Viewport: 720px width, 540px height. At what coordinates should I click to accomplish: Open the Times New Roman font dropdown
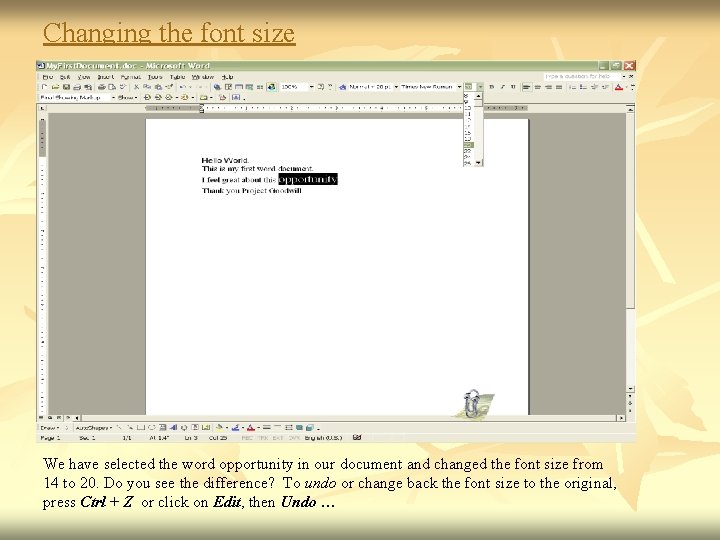(459, 87)
